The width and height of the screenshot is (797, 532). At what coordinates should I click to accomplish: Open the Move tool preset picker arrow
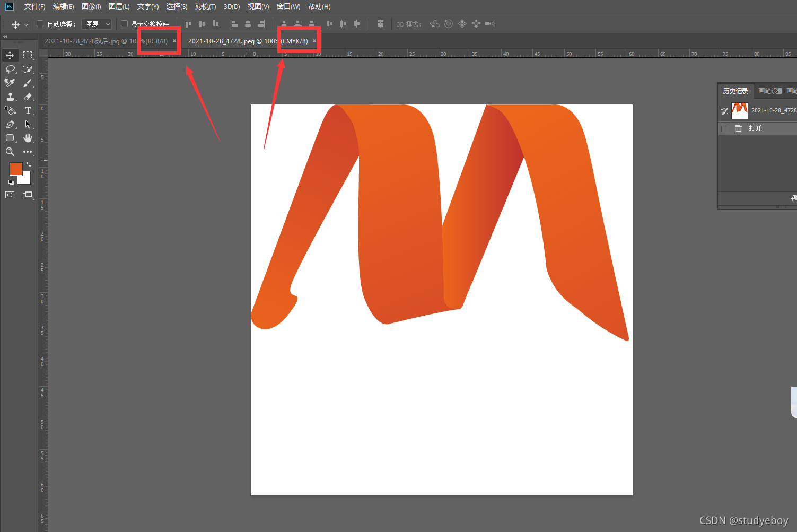click(26, 24)
